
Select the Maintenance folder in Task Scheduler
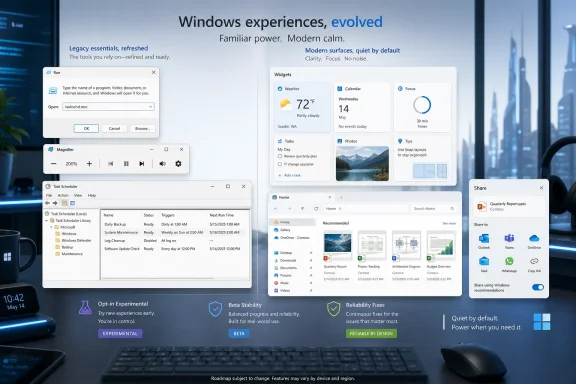click(69, 254)
